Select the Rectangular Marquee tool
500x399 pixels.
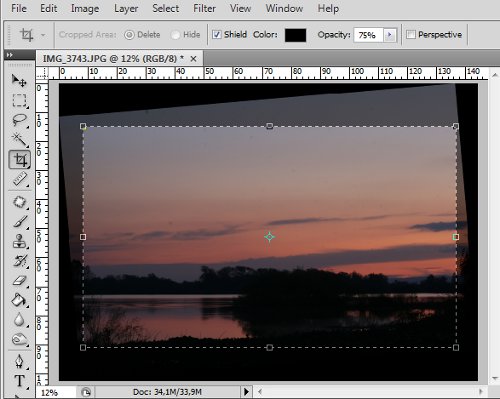pos(19,100)
